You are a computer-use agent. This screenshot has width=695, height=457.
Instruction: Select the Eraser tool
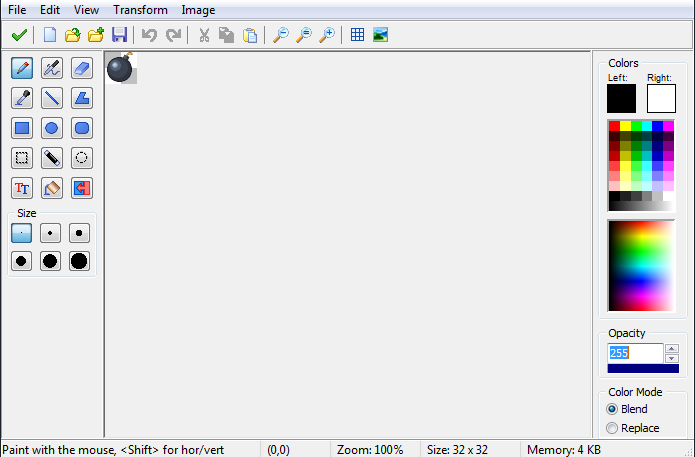click(82, 68)
